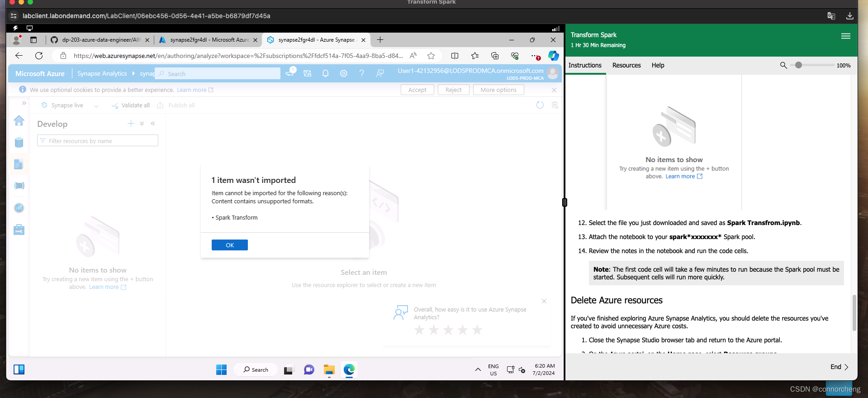Open the Data hub cylinder icon
This screenshot has height=398, width=868.
(x=19, y=142)
